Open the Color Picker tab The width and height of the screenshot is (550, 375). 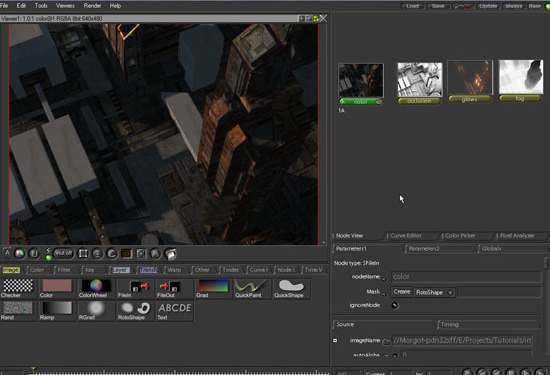pyautogui.click(x=460, y=236)
